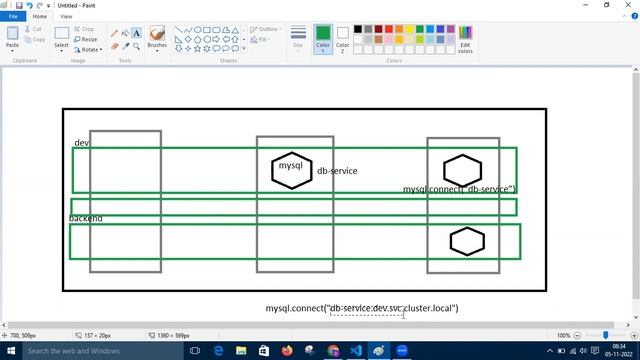Choose the Curve shape

point(188,30)
